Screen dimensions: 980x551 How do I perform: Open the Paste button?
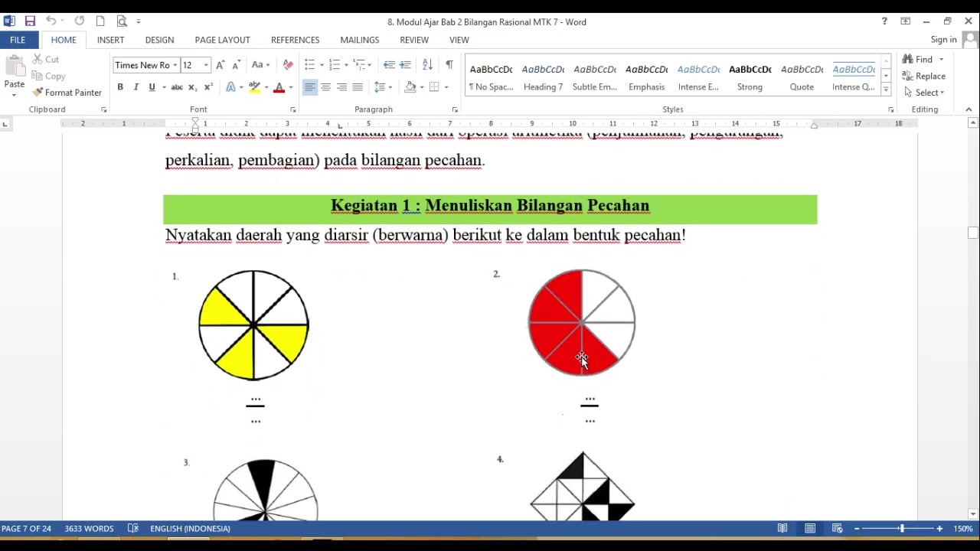point(15,77)
